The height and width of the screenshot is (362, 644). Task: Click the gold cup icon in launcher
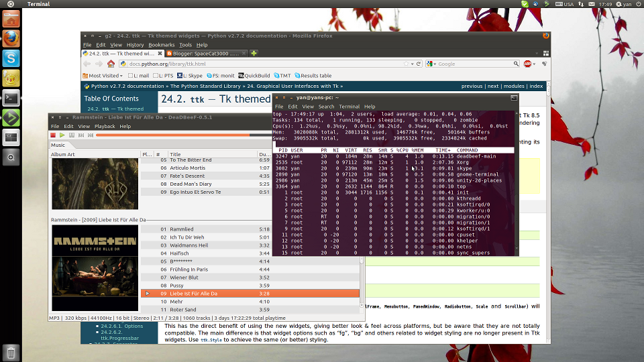coord(11,78)
